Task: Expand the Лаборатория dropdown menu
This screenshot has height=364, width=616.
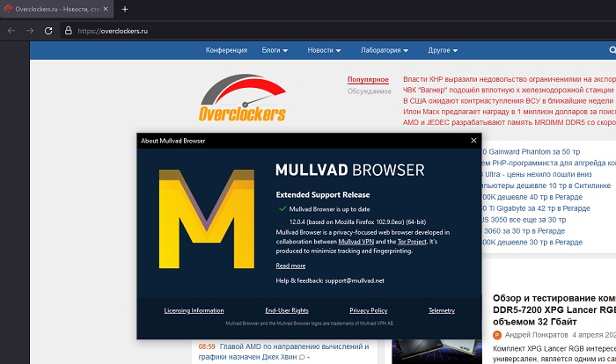Action: click(x=385, y=50)
